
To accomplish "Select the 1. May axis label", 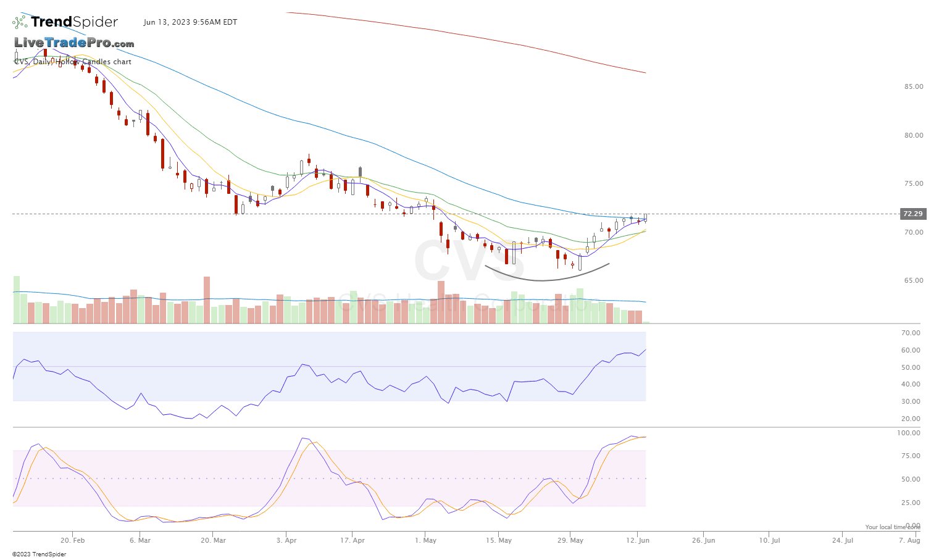I will pos(425,540).
